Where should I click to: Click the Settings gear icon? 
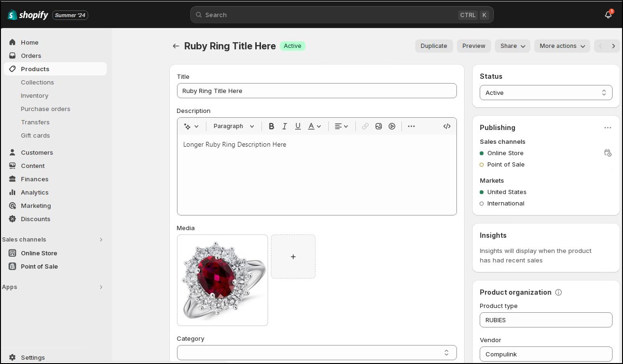pyautogui.click(x=12, y=357)
